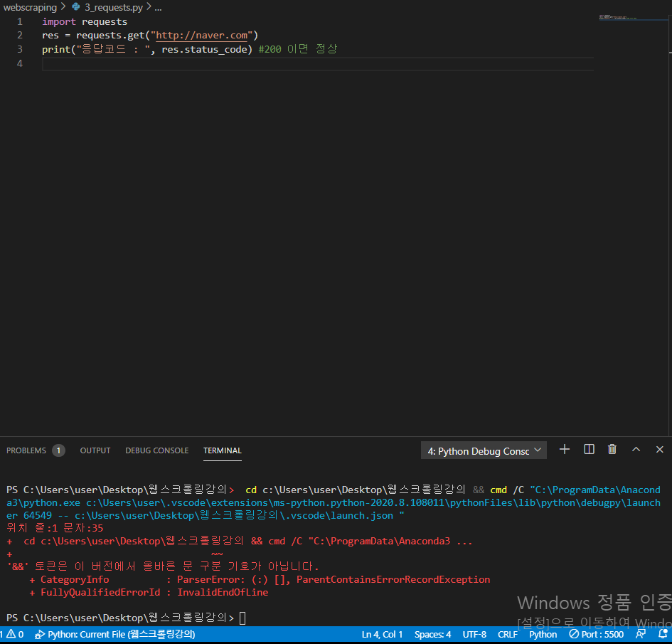Click on editor line number 3
The width and height of the screenshot is (672, 644).
(x=20, y=49)
